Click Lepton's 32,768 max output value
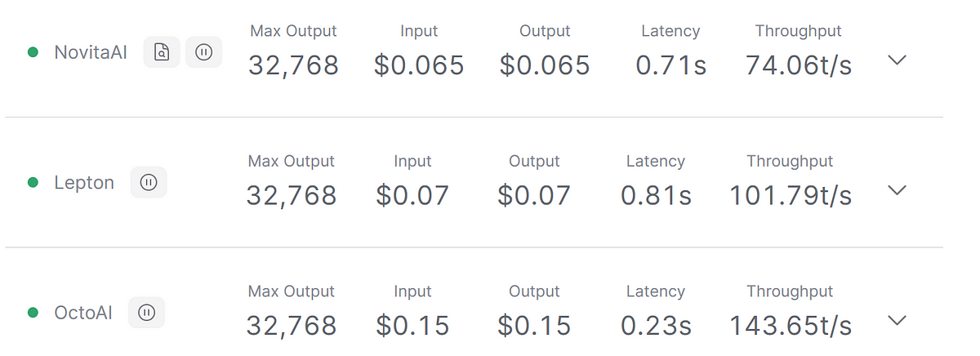The width and height of the screenshot is (980, 356). pos(292,196)
